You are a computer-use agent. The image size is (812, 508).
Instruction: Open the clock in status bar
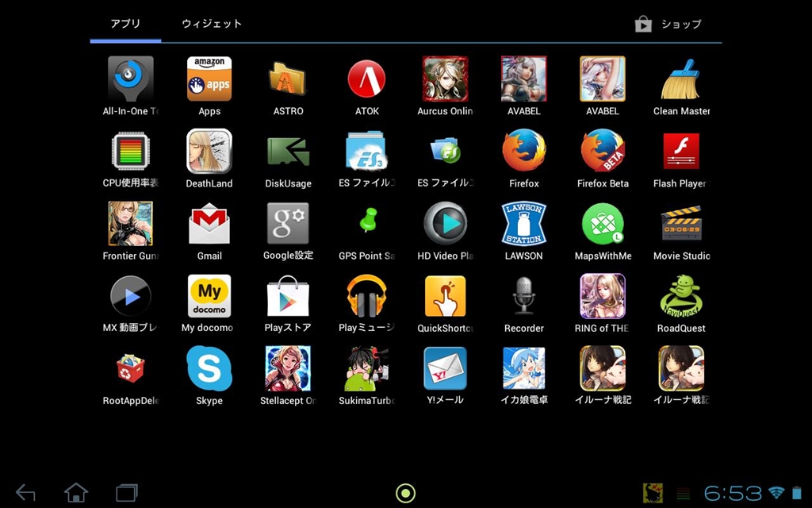point(733,493)
